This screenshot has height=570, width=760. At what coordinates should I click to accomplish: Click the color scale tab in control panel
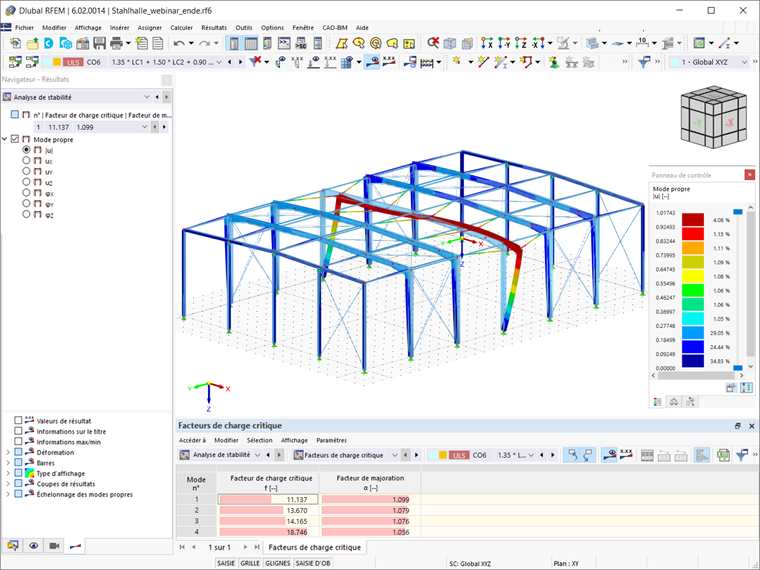pyautogui.click(x=658, y=402)
